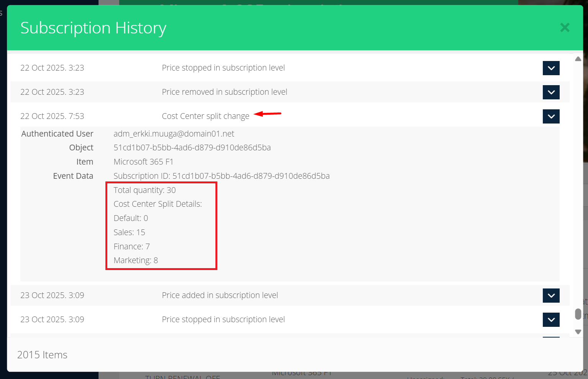588x379 pixels.
Task: Close the Subscription History dialog
Action: tap(565, 28)
